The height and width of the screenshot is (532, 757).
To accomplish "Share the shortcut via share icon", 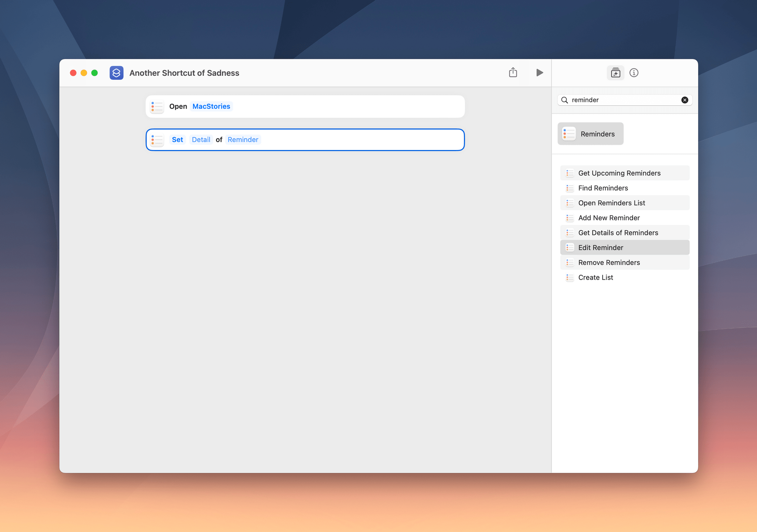I will pyautogui.click(x=513, y=72).
